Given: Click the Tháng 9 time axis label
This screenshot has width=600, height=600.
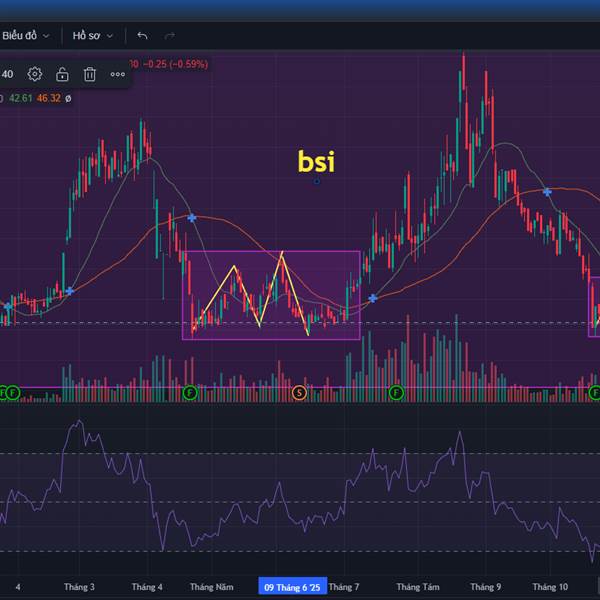Looking at the screenshot, I should (x=486, y=587).
